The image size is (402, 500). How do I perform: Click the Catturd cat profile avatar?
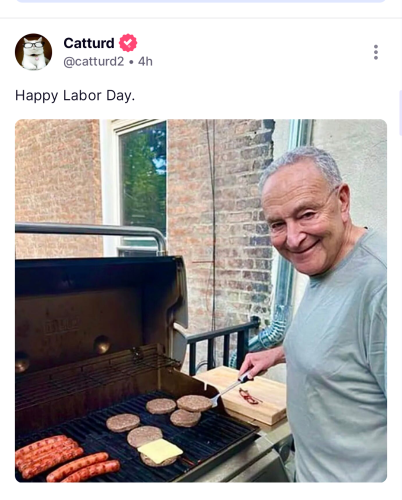coord(33,52)
